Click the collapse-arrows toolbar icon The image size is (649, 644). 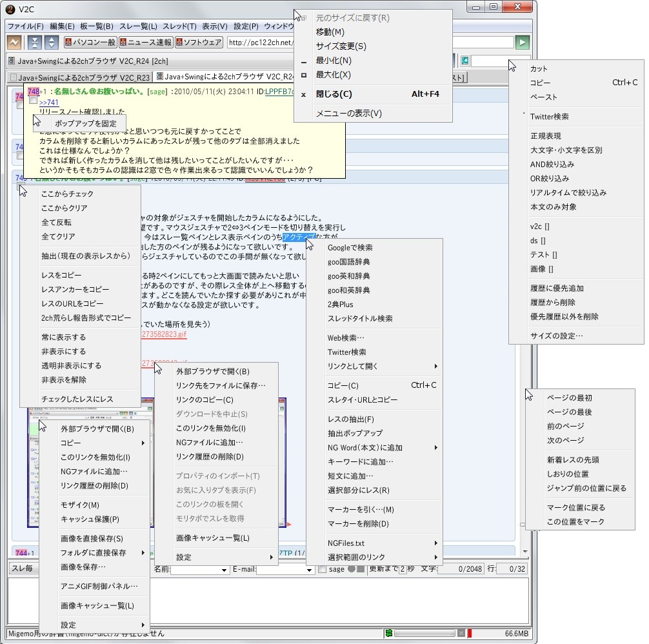[x=35, y=43]
